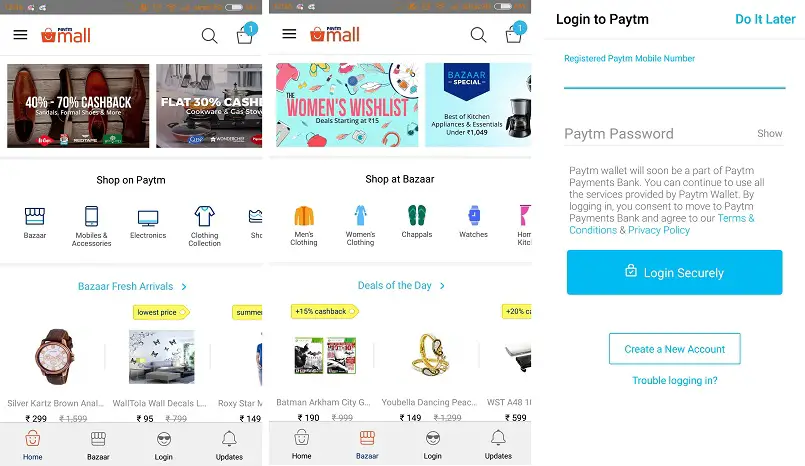Viewport: 805px width, 466px height.
Task: Go to Login tab in left bottom bar
Action: [164, 445]
